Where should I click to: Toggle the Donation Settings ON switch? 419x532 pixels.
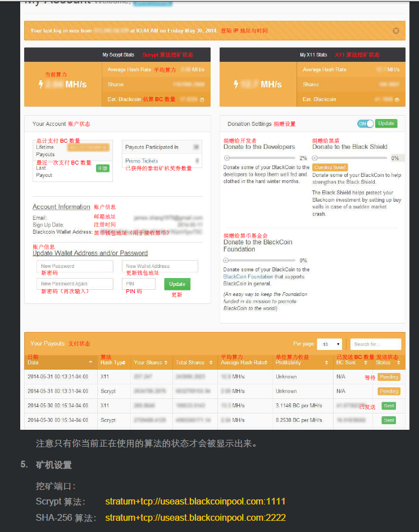click(366, 124)
